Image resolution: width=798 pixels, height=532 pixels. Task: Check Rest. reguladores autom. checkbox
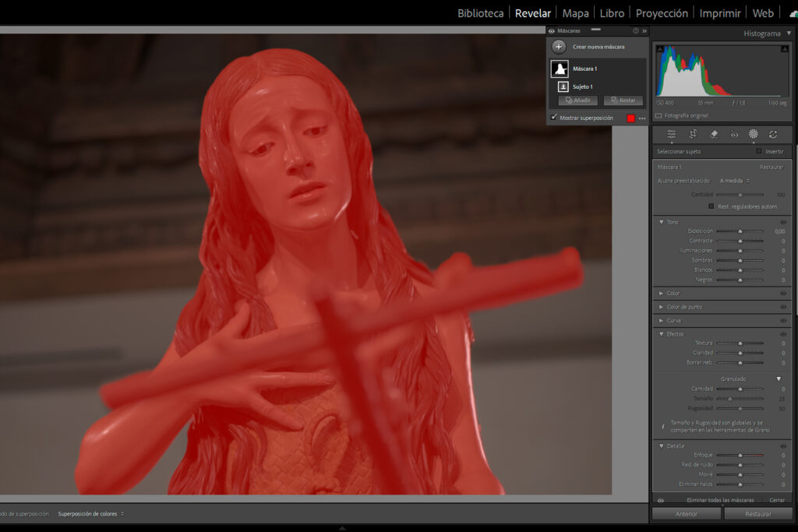711,206
